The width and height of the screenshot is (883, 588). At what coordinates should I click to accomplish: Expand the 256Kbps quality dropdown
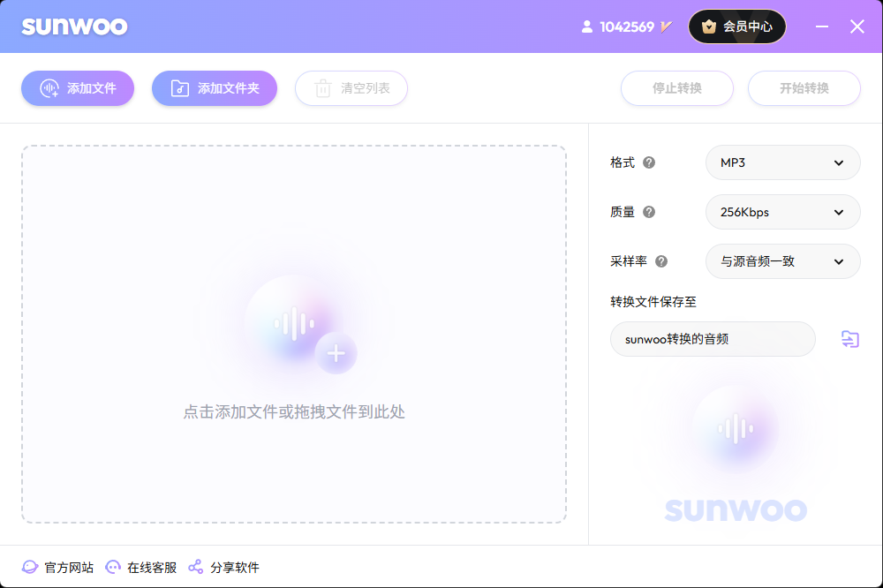click(782, 212)
